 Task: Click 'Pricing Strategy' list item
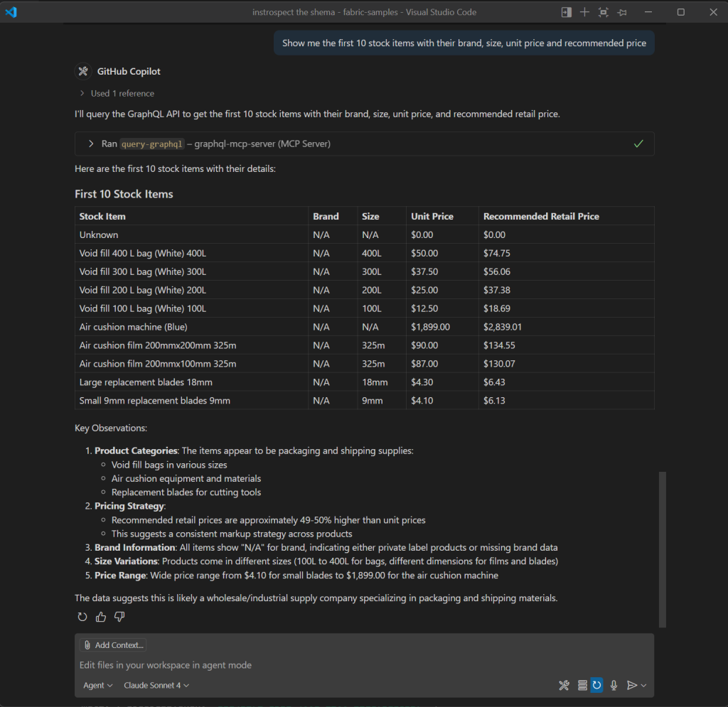pyautogui.click(x=129, y=506)
